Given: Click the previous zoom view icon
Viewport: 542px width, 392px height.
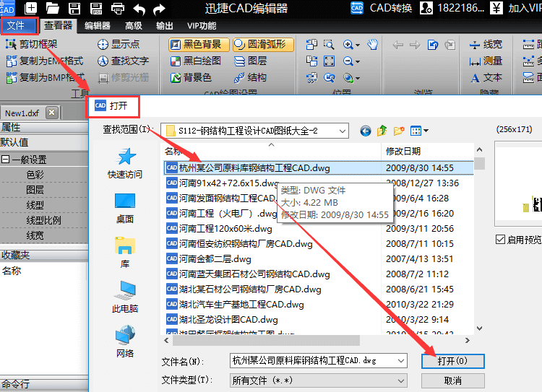Looking at the screenshot, I should (x=329, y=78).
